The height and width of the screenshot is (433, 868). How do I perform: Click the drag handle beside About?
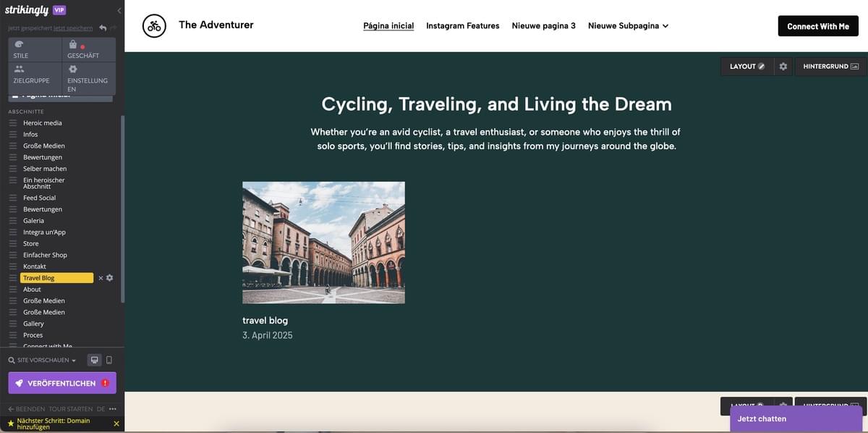[13, 290]
